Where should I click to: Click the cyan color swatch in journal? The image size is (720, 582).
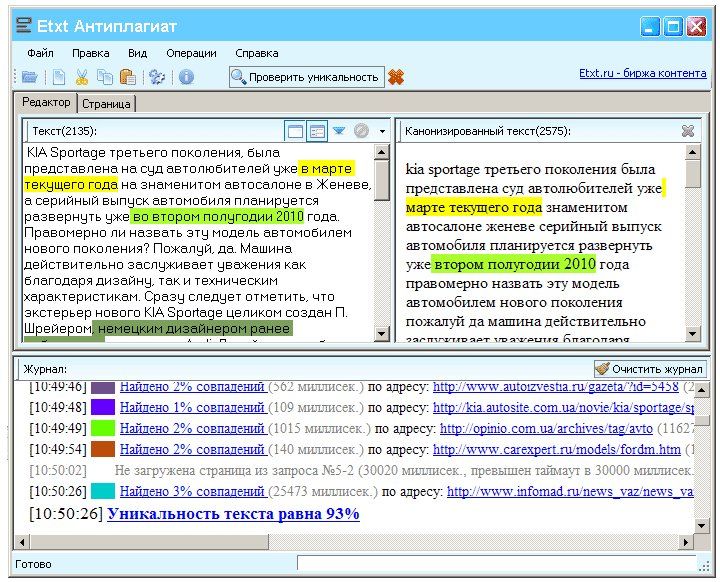coord(103,492)
